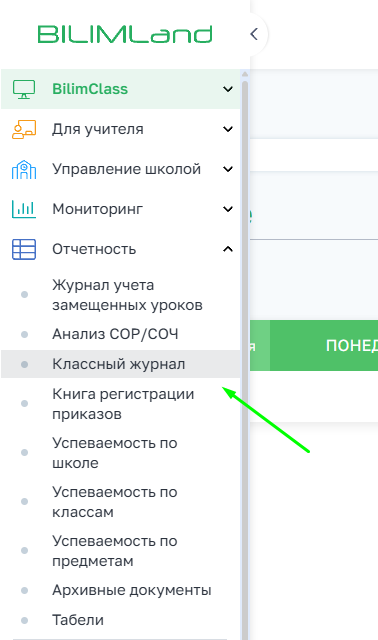Click the BilimLand logo
Screen dimensions: 378x640
125,34
